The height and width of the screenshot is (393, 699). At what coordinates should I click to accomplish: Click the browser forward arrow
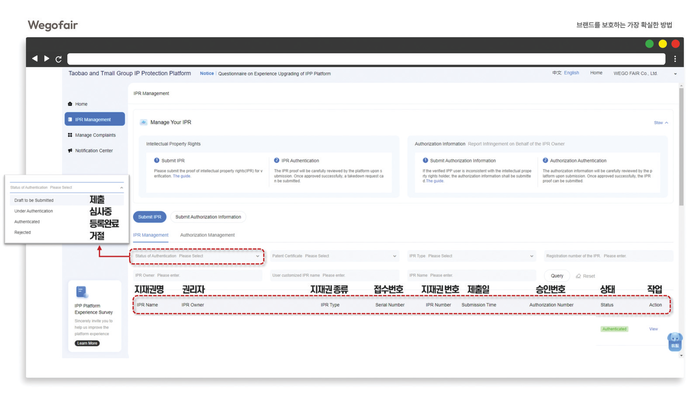(46, 58)
